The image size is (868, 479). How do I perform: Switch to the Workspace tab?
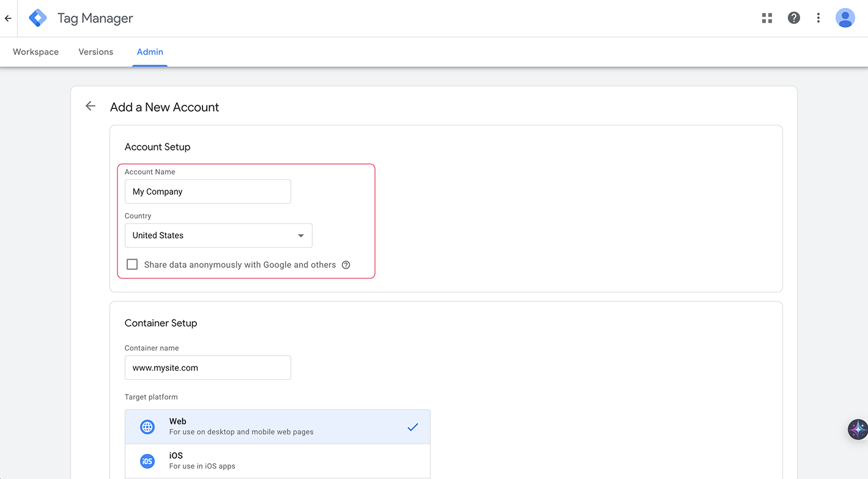(x=36, y=52)
